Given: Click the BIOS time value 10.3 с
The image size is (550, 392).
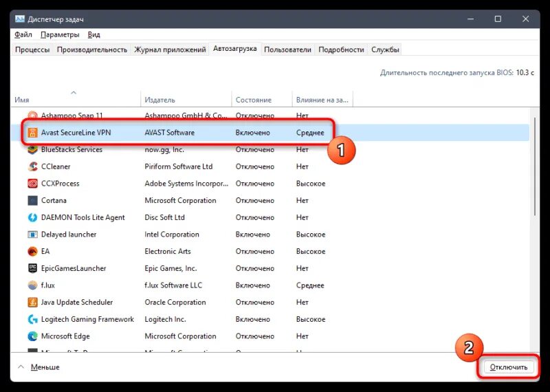Looking at the screenshot, I should pos(525,73).
